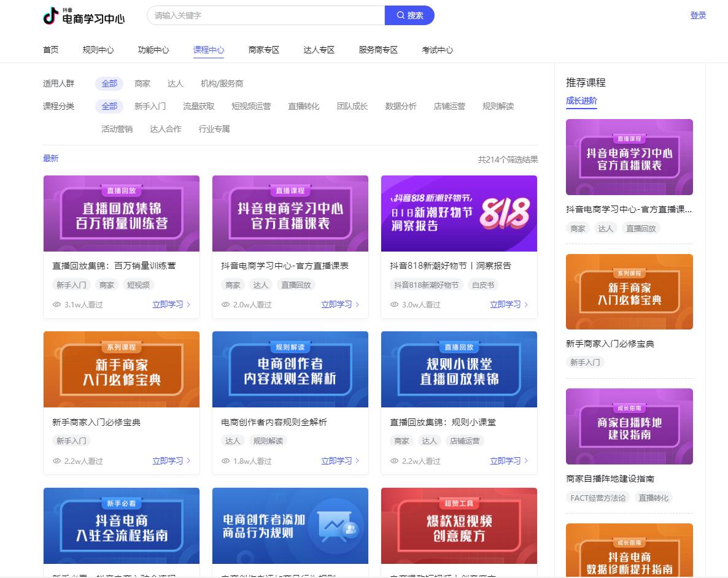Open the 新手商家入门必修宝典 sidebar thumbnail
Viewport: 728px width, 578px height.
pyautogui.click(x=629, y=291)
